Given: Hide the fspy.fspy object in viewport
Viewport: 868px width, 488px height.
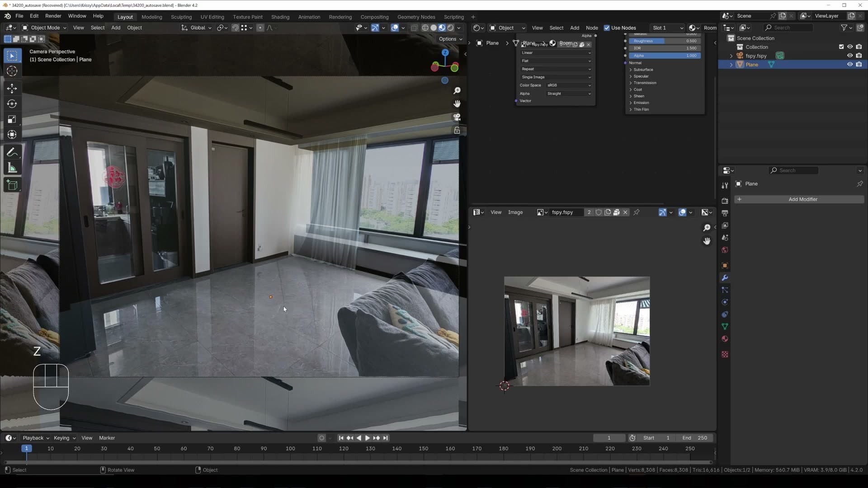Looking at the screenshot, I should (850, 56).
